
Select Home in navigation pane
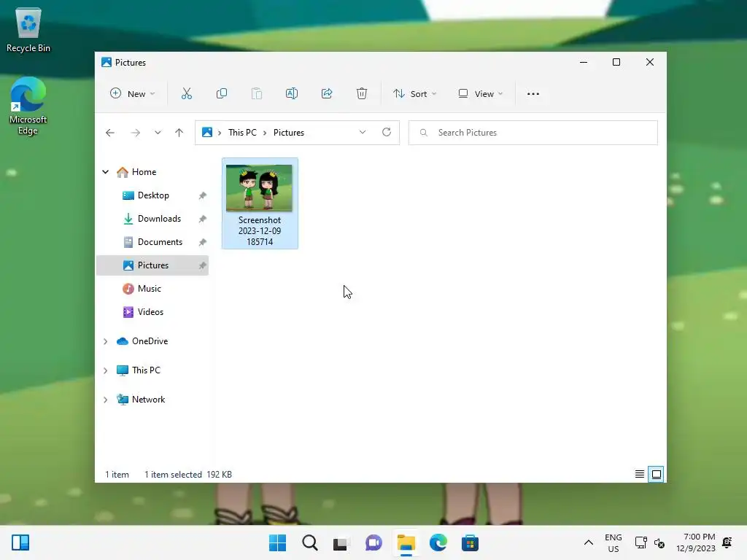tap(144, 172)
